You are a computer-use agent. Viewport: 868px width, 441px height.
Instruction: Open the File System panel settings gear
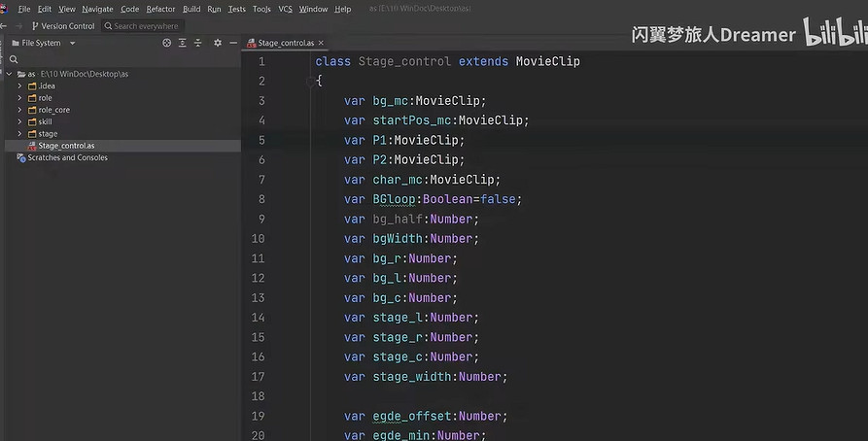pos(217,43)
